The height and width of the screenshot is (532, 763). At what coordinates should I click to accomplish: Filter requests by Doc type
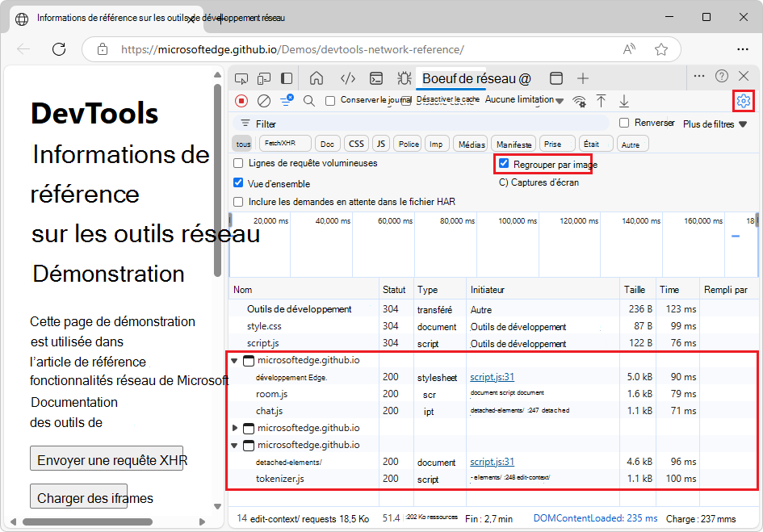[328, 144]
